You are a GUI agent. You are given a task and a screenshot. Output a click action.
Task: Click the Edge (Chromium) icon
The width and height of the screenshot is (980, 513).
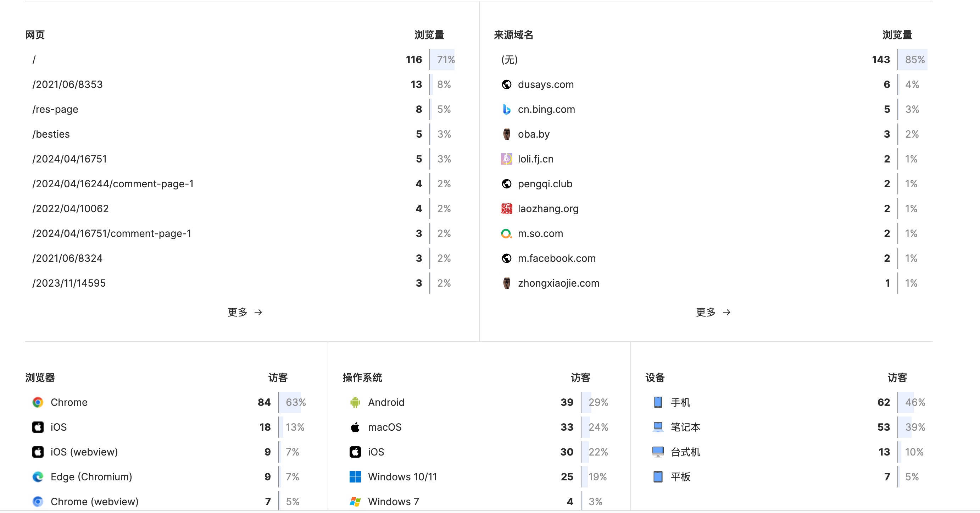point(38,477)
